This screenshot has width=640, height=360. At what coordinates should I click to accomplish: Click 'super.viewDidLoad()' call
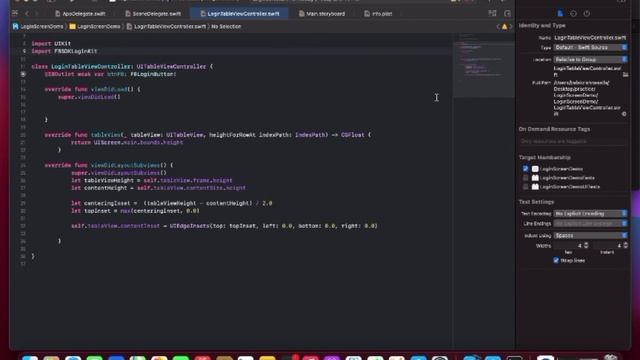point(89,97)
